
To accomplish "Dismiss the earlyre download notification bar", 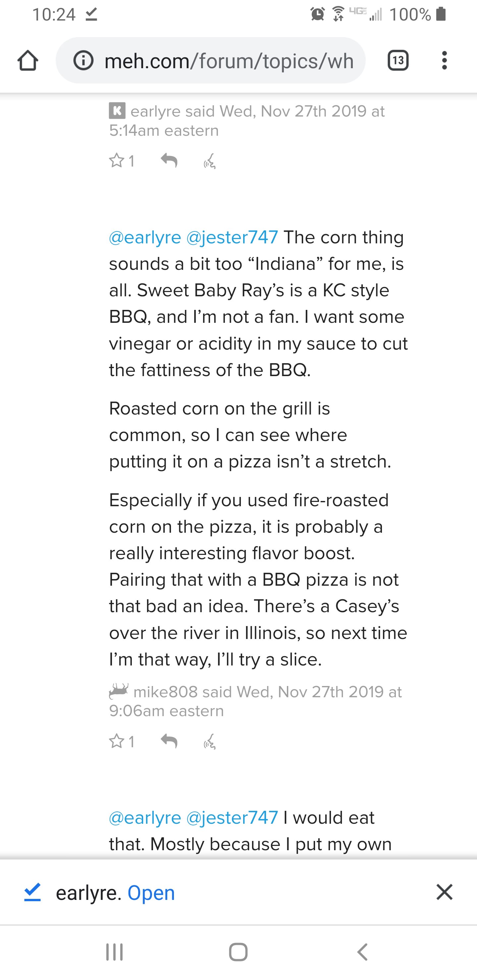I will click(x=444, y=892).
